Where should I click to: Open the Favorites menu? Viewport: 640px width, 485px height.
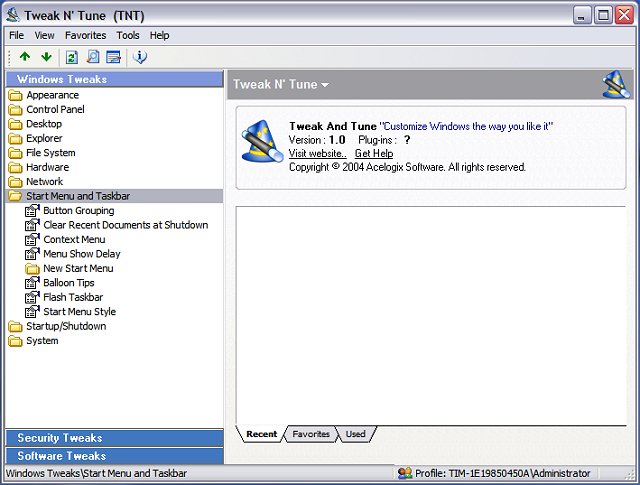coord(85,35)
